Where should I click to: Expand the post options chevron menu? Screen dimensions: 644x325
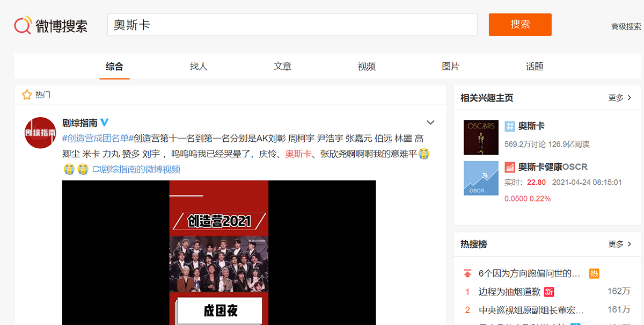tap(430, 122)
